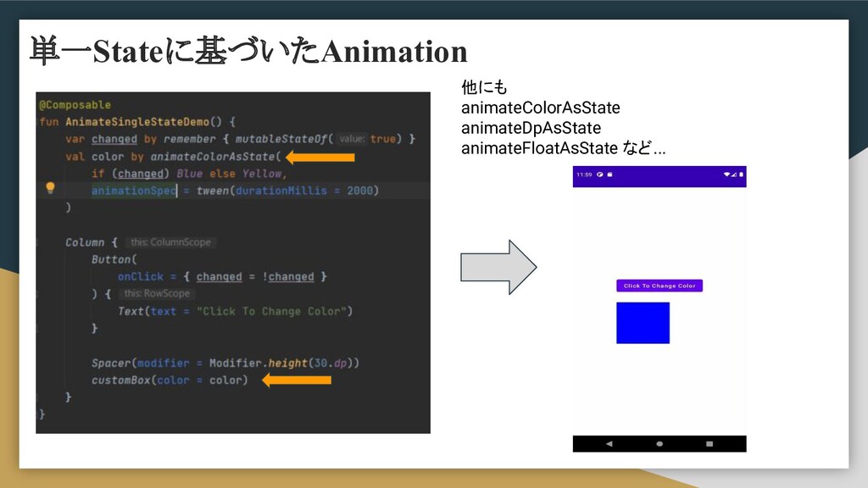Tap the Android back navigation triangle
Image resolution: width=868 pixels, height=488 pixels.
click(609, 444)
